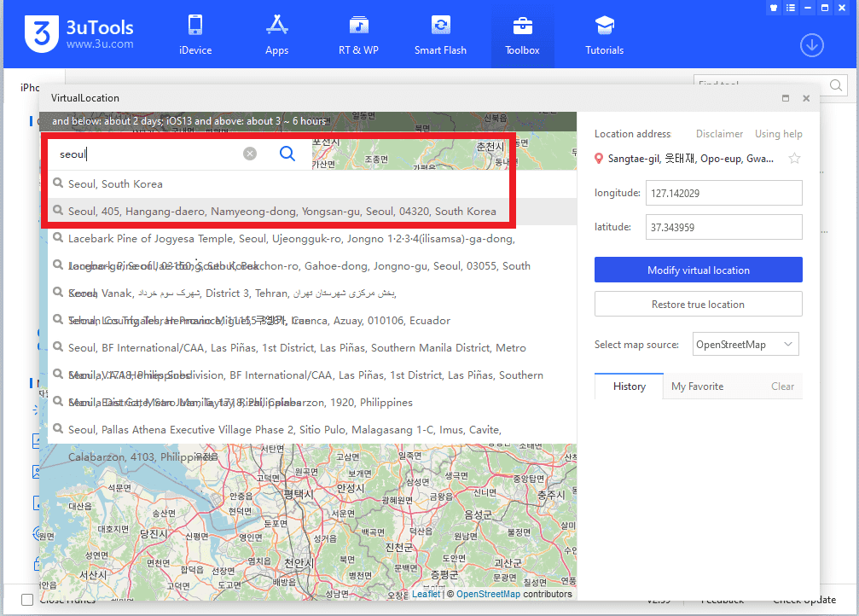The width and height of the screenshot is (859, 616).
Task: Click the magnifier search icon beside seoul
Action: pyautogui.click(x=287, y=154)
